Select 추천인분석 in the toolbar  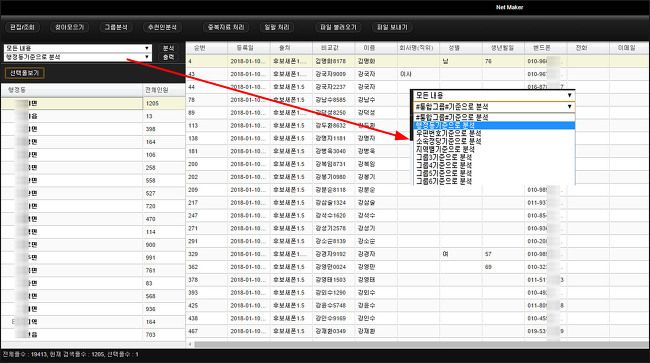(162, 27)
